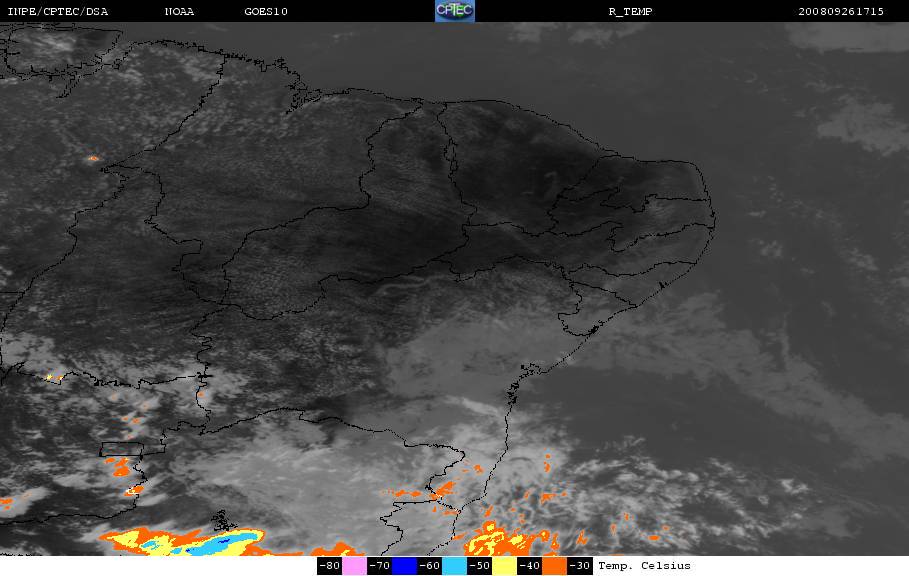
Task: Select the orange swatch beside -40
Action: pos(554,566)
